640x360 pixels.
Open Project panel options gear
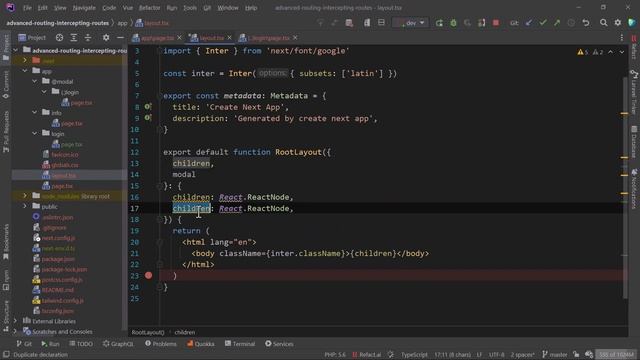pos(106,38)
